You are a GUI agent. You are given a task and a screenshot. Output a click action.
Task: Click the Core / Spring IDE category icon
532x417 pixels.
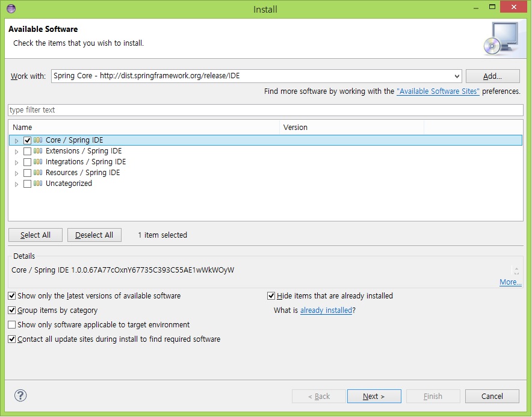point(38,140)
